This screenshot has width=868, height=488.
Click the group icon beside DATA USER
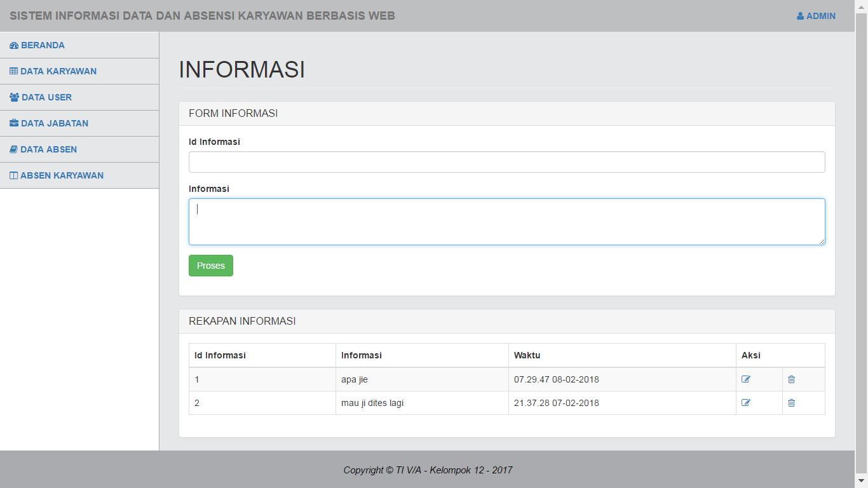pos(15,98)
